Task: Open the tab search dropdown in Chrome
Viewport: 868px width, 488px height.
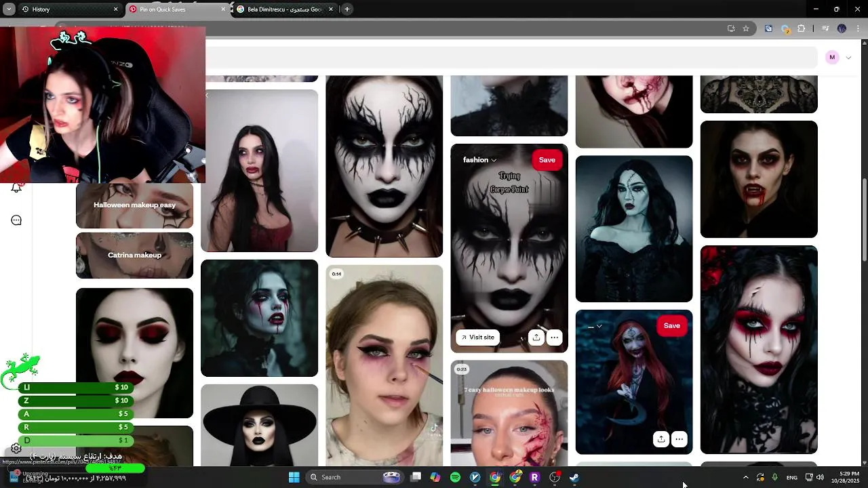Action: [9, 9]
